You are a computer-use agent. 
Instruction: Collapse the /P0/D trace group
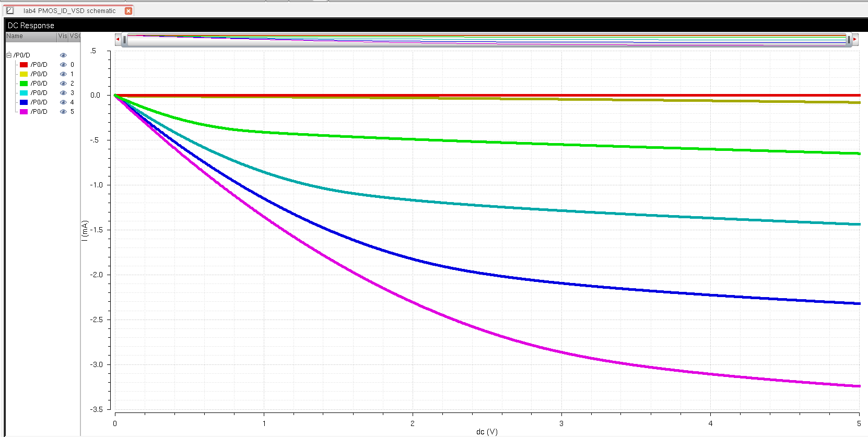9,55
